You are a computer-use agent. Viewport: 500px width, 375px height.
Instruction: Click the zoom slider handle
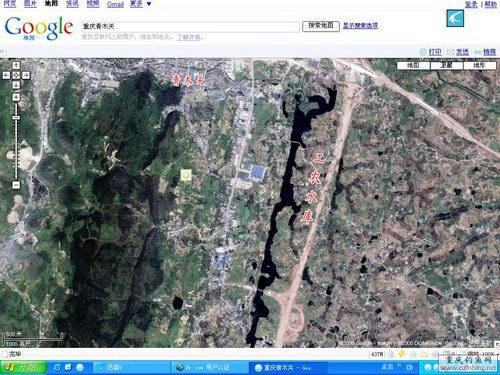pyautogui.click(x=16, y=118)
